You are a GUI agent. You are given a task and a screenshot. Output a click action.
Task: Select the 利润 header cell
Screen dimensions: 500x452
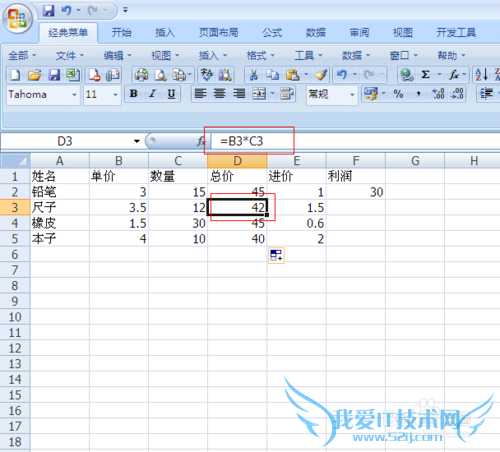(356, 176)
